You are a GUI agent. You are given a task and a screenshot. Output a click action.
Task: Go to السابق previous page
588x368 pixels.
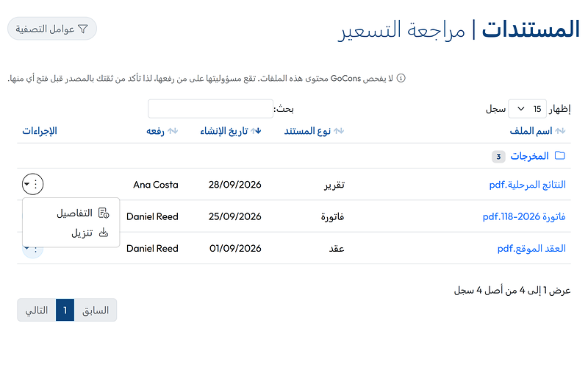pyautogui.click(x=96, y=310)
